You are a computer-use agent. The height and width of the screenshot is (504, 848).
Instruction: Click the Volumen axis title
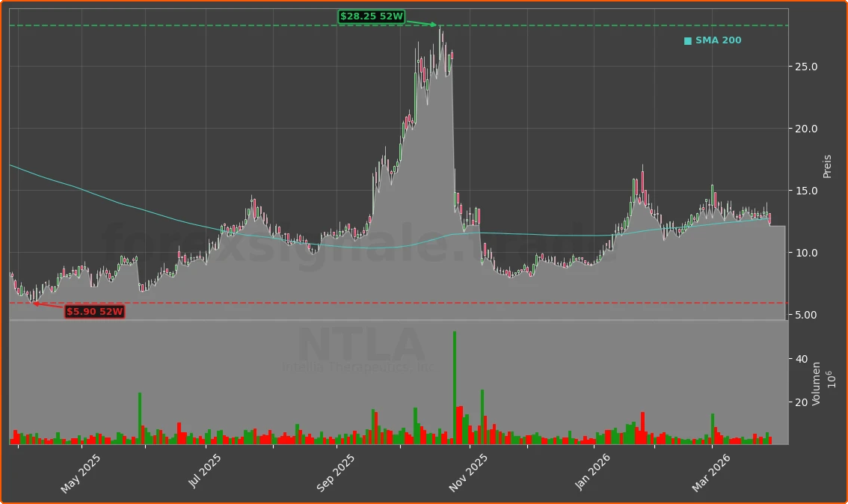pos(816,384)
